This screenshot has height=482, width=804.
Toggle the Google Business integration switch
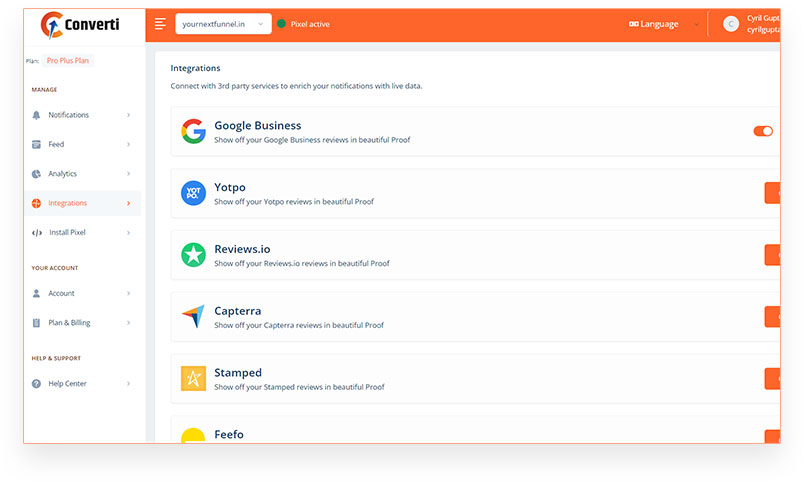[x=763, y=131]
